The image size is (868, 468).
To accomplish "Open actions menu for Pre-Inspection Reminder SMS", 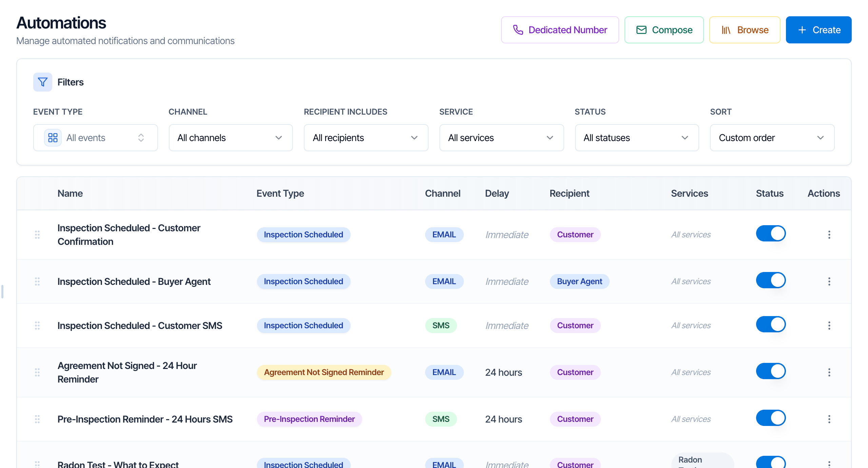I will [x=829, y=419].
